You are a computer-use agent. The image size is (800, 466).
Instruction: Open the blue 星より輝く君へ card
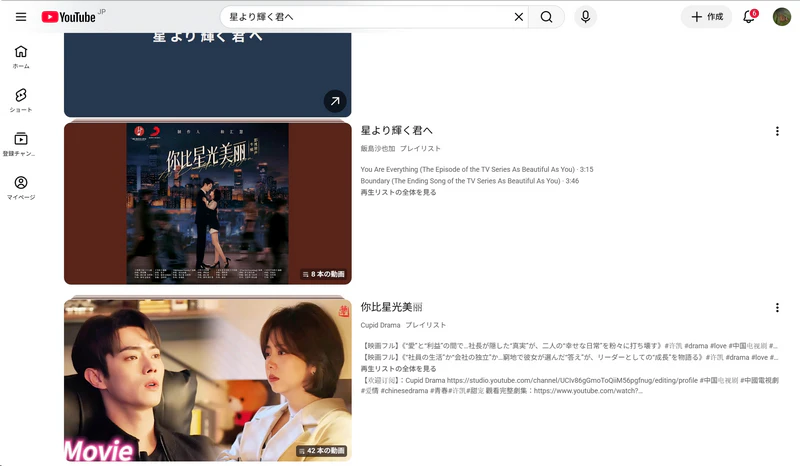(x=208, y=75)
